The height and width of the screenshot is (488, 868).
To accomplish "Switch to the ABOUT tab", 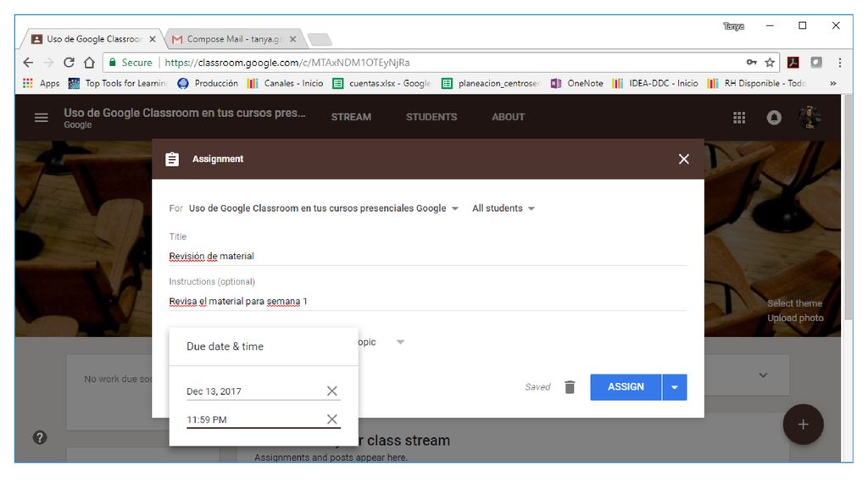I will click(509, 117).
